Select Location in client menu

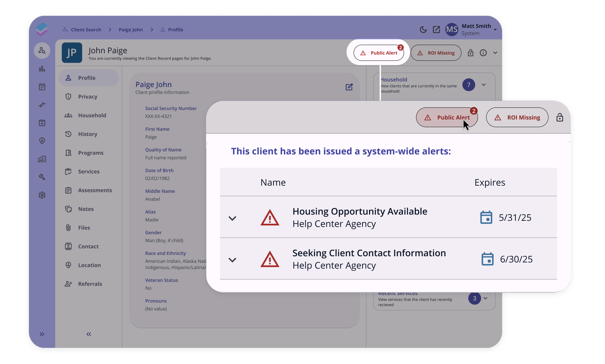point(89,265)
